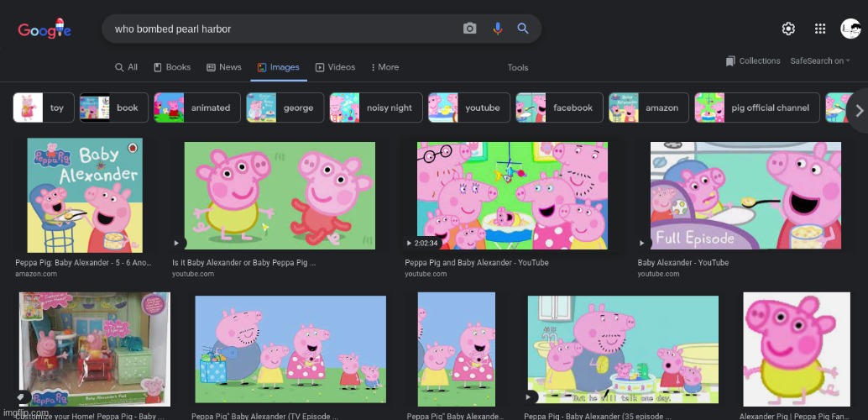The image size is (868, 420).
Task: Open 'Baby Alexander - YouTube' title
Action: pyautogui.click(x=683, y=263)
